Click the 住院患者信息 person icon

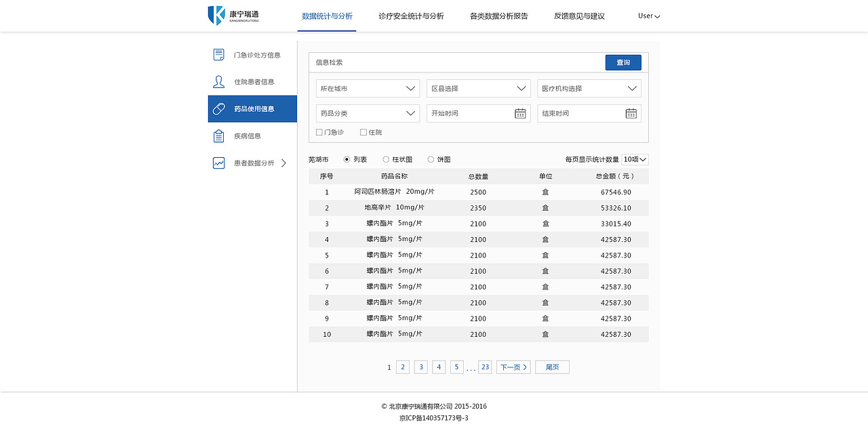point(218,82)
